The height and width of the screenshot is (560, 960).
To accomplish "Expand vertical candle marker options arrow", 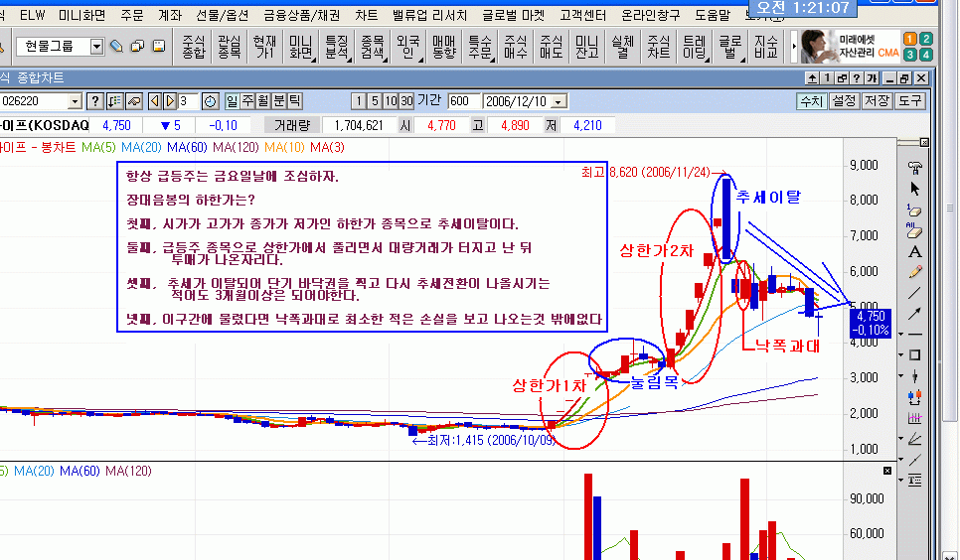I will tap(901, 376).
